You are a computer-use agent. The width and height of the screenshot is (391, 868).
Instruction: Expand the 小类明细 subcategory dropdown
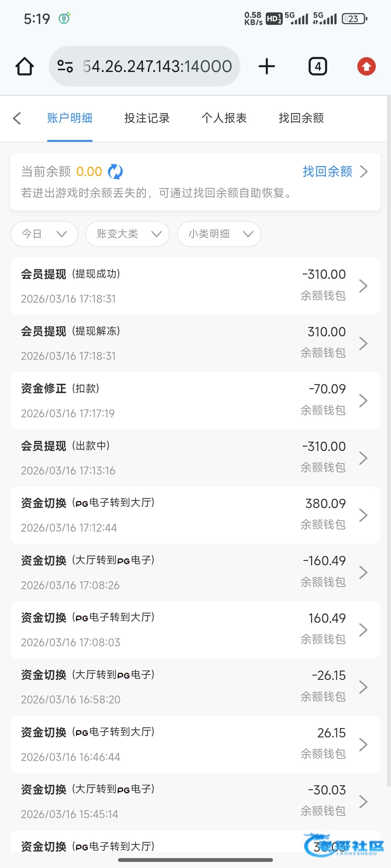pos(219,234)
